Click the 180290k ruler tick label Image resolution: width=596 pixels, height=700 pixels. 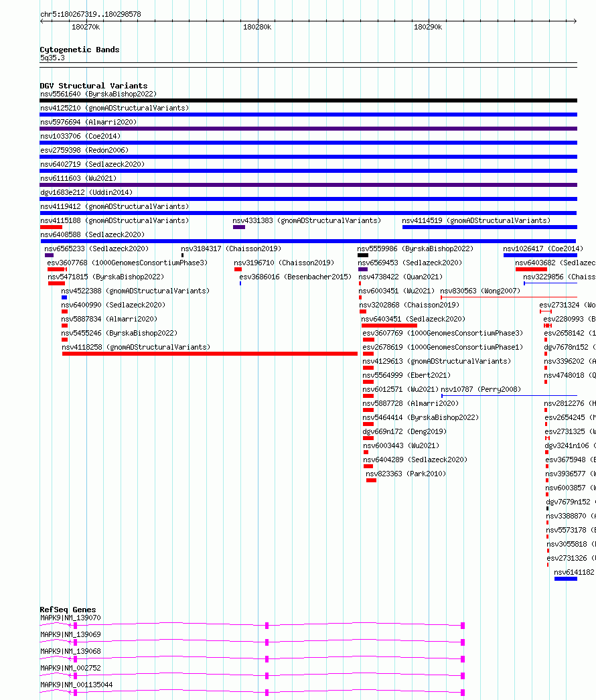pyautogui.click(x=428, y=27)
